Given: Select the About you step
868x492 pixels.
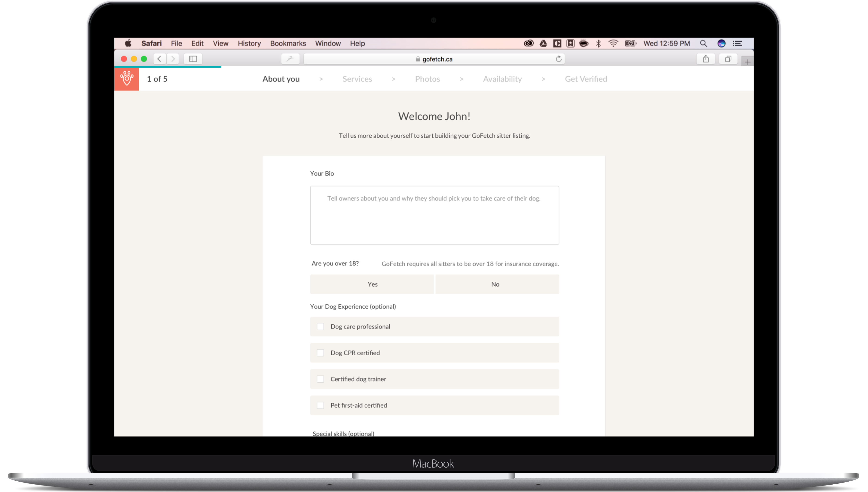Looking at the screenshot, I should pyautogui.click(x=281, y=79).
